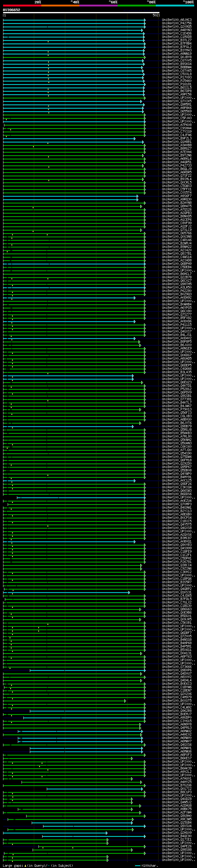197x868 pixels.
Task: Click the red 20% identity legend segment
Action: pyautogui.click(x=22, y=6)
